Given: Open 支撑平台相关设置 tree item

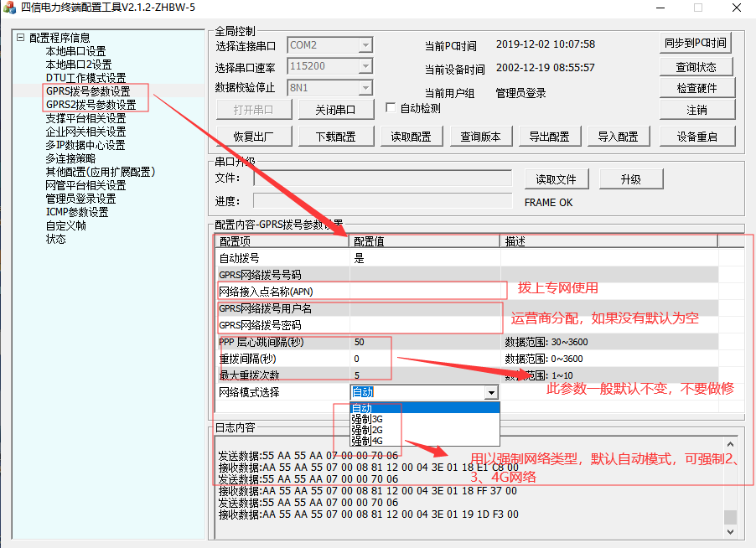Looking at the screenshot, I should pos(85,118).
